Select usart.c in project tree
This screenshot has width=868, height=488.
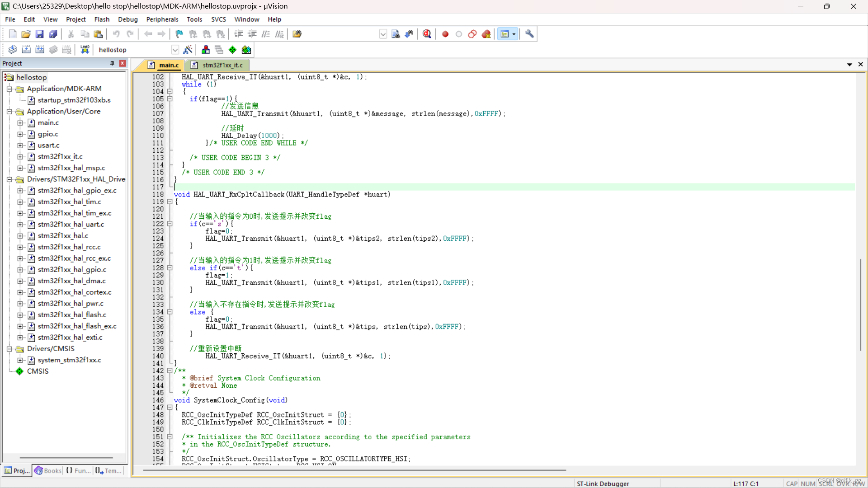click(x=48, y=145)
